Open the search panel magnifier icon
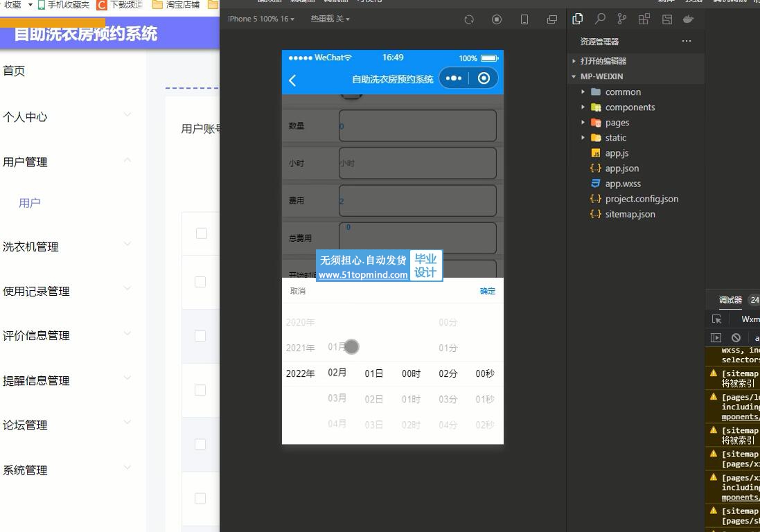Image resolution: width=760 pixels, height=532 pixels. click(x=600, y=19)
